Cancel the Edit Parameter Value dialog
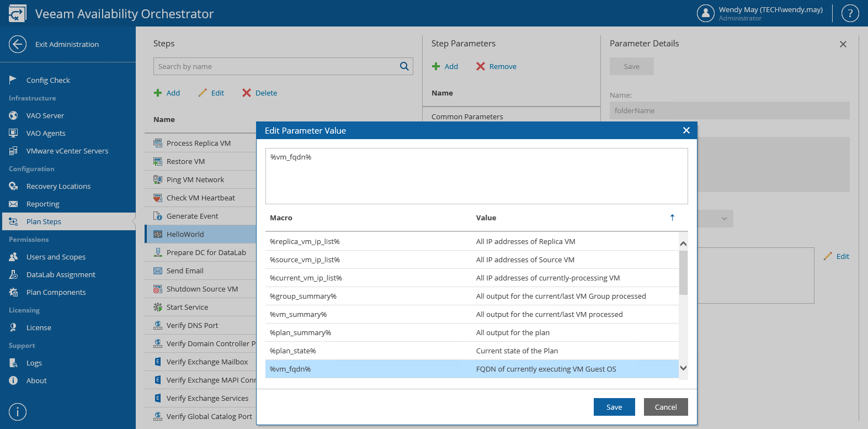 [x=665, y=407]
